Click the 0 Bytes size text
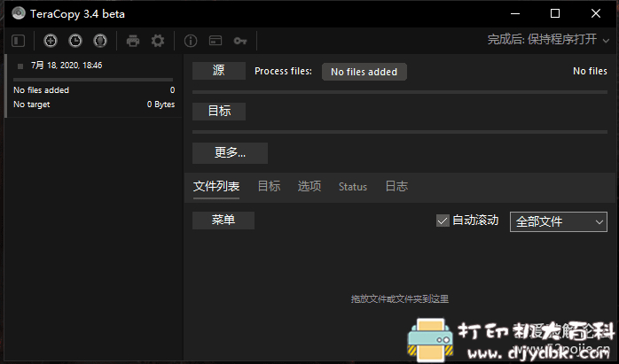 coord(161,105)
